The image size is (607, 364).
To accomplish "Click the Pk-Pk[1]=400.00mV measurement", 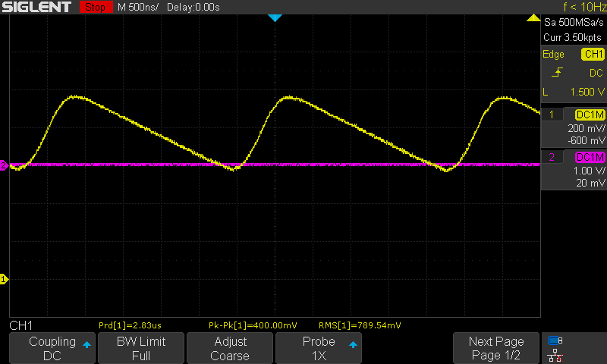I will click(x=253, y=325).
